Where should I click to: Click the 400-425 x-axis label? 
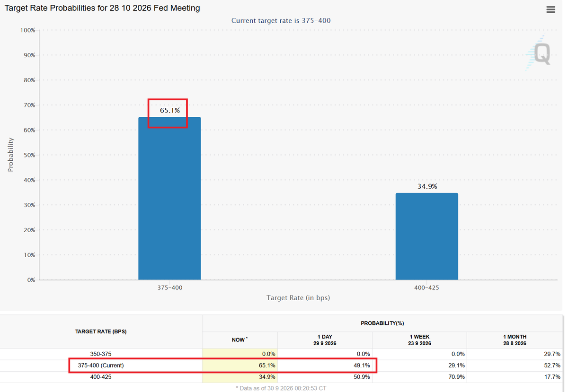point(427,287)
